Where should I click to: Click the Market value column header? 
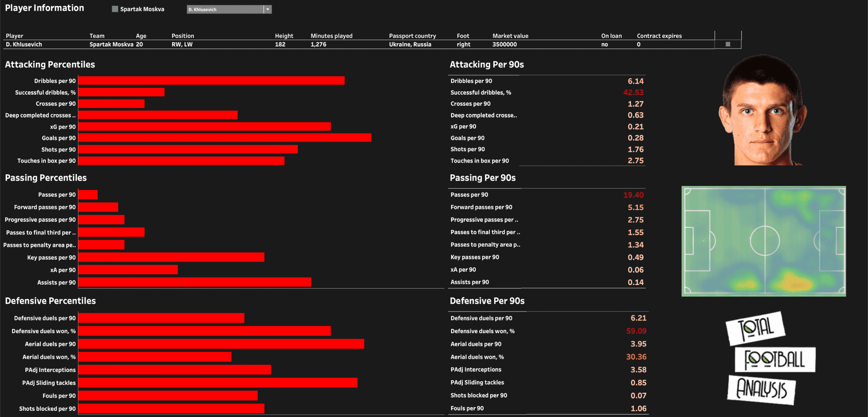510,36
